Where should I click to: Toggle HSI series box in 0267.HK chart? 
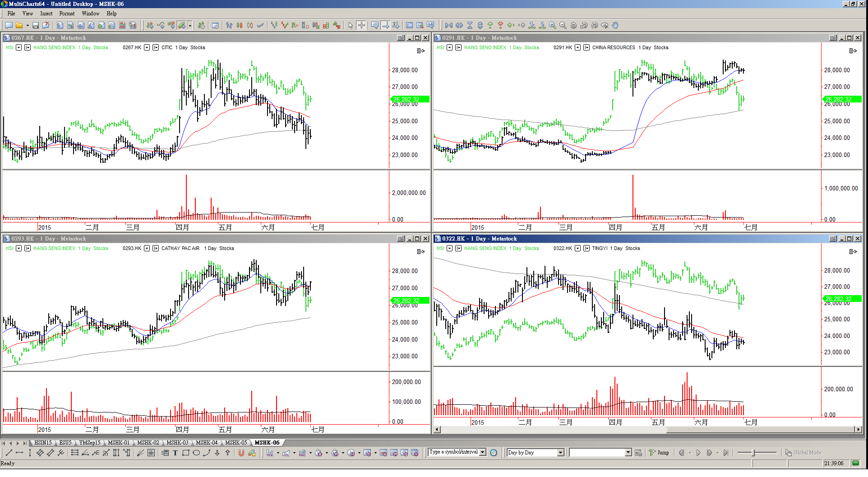point(28,47)
